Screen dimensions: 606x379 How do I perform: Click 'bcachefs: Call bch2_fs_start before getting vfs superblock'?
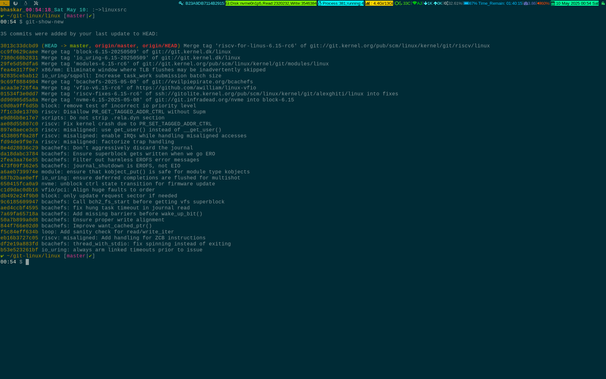pyautogui.click(x=133, y=202)
